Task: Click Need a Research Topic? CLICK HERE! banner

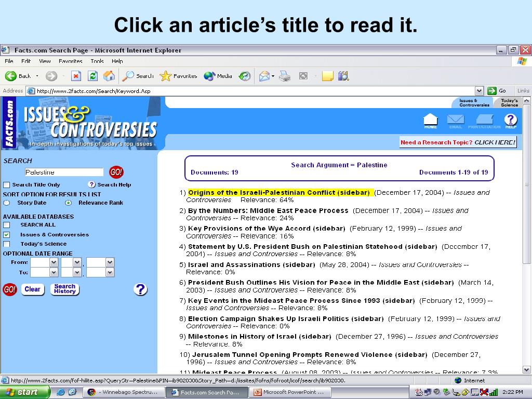Action: pos(458,142)
